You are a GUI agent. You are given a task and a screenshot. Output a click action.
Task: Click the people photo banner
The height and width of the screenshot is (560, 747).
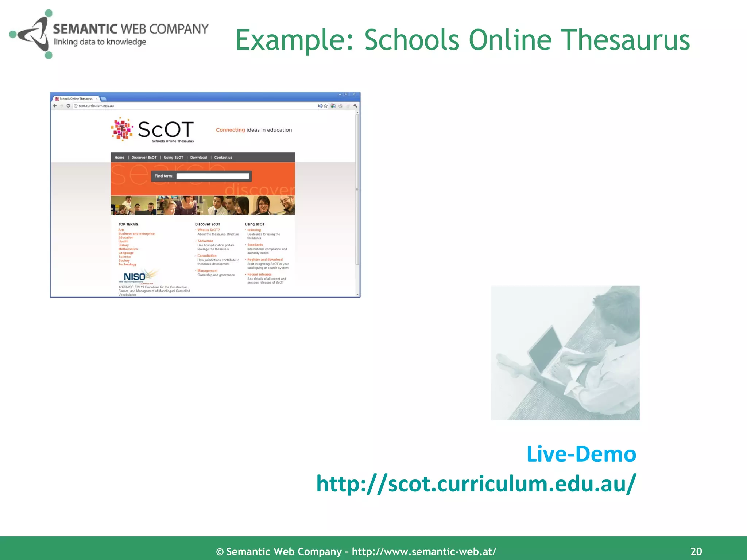tap(203, 206)
